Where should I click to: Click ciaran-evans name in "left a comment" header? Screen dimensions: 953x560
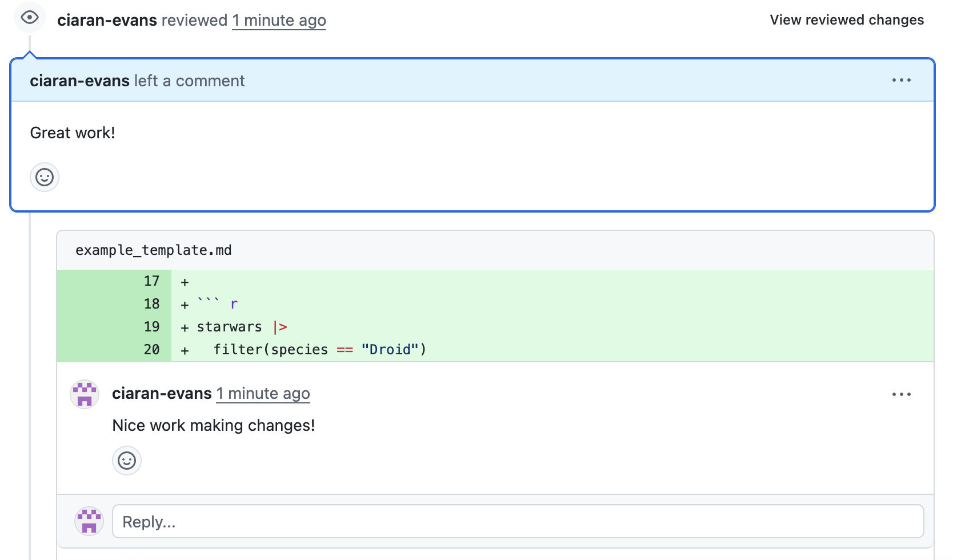point(79,81)
